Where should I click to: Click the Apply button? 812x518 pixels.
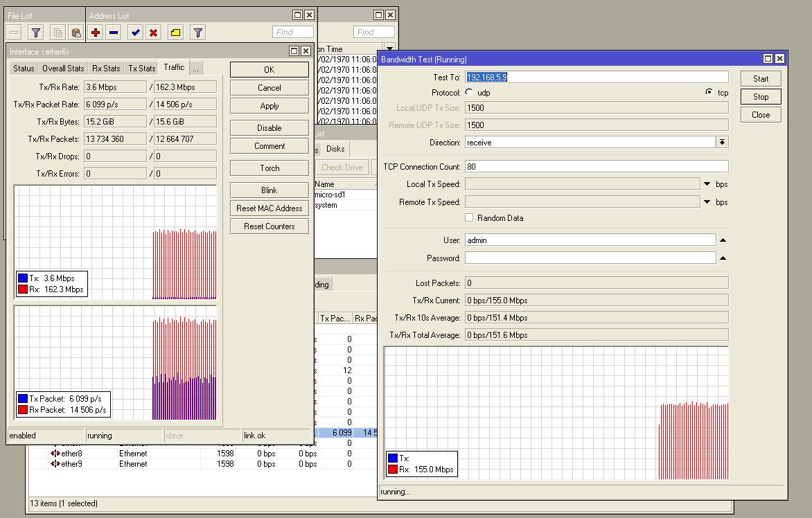tap(270, 105)
